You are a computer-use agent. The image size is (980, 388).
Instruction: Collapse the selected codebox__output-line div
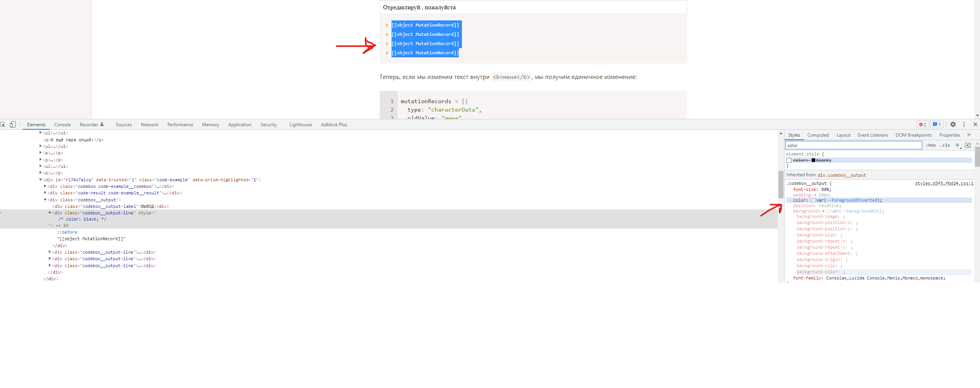point(50,213)
